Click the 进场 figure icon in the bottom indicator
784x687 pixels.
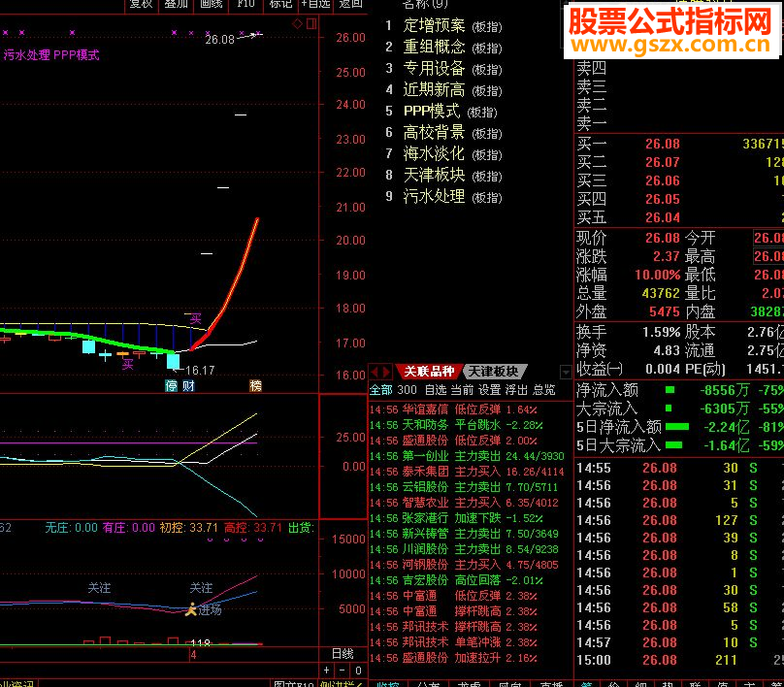190,609
